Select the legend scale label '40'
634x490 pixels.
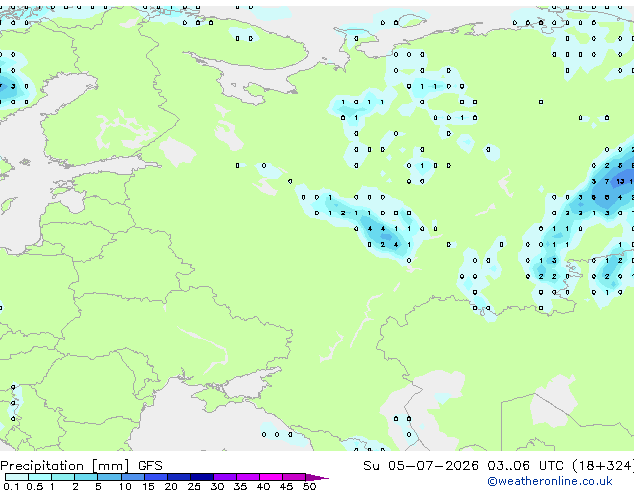[x=263, y=486]
